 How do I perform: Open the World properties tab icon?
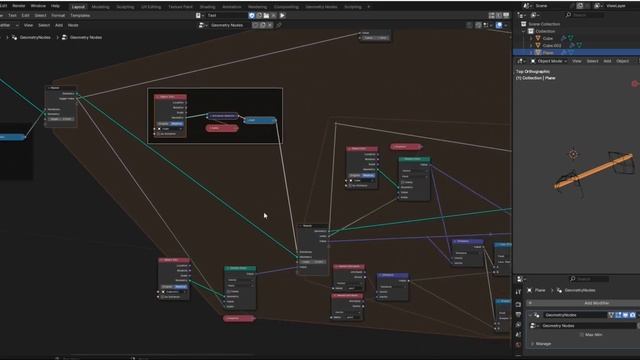(x=518, y=345)
